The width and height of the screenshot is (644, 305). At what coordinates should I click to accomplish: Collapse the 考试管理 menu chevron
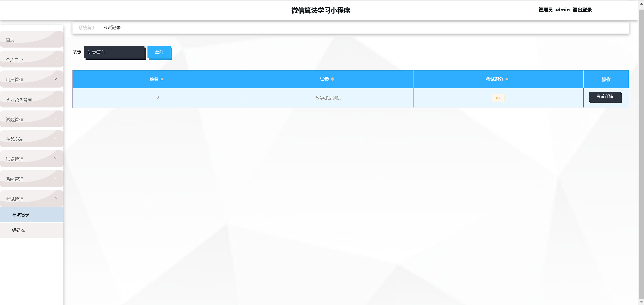tap(56, 198)
